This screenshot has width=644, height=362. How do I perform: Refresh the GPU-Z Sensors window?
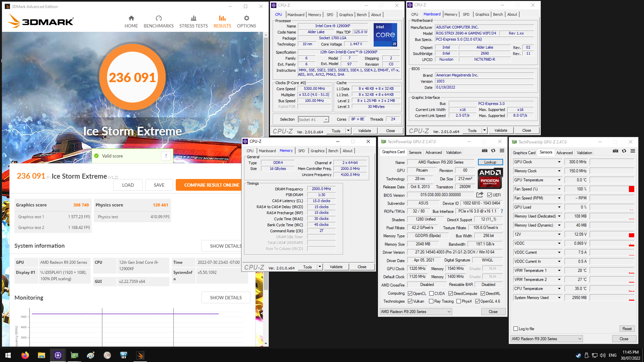point(624,151)
